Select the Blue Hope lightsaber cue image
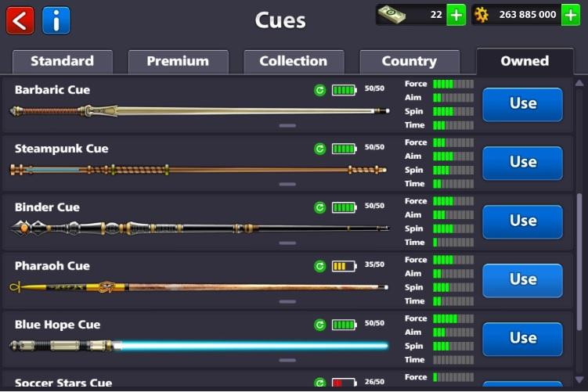Viewport: 588px width, 392px height. [x=199, y=346]
